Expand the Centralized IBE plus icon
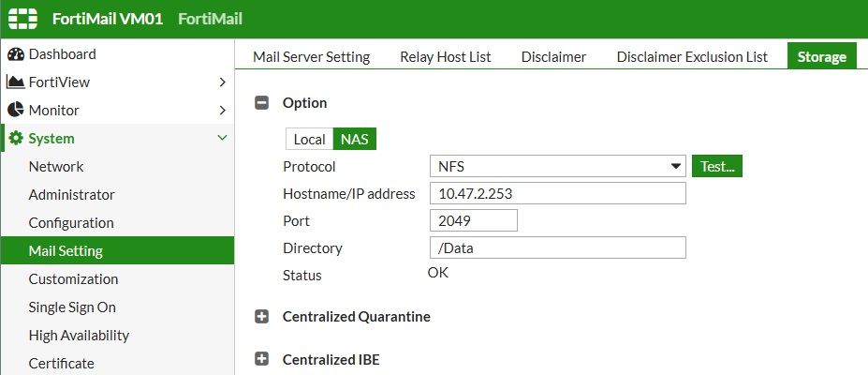The height and width of the screenshot is (375, 868). click(262, 360)
